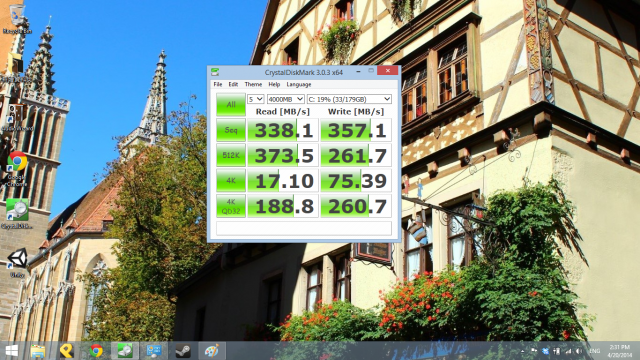Open the Dropbox tray icon
Viewport: 640px width, 360px height.
click(x=545, y=351)
